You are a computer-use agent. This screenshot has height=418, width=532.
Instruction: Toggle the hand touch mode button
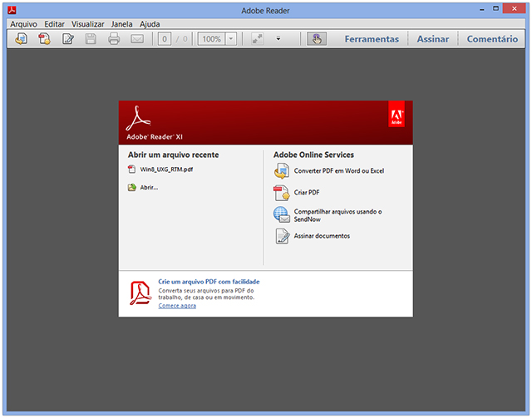click(317, 39)
